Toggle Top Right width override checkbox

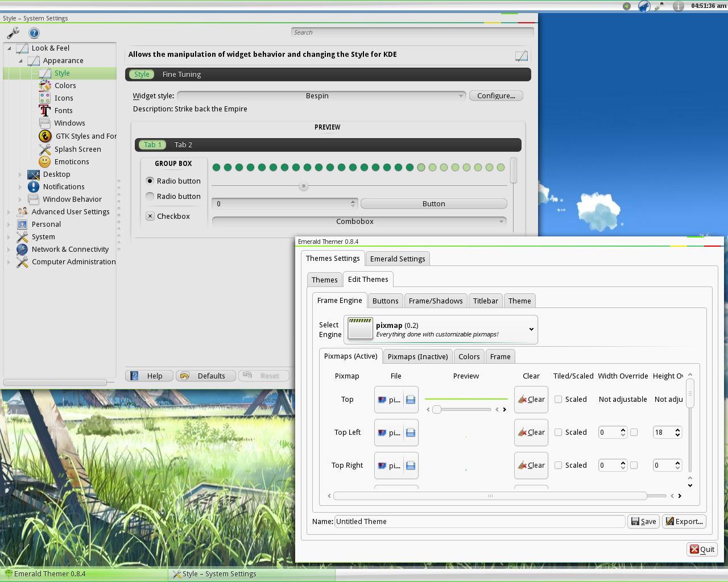click(x=634, y=465)
